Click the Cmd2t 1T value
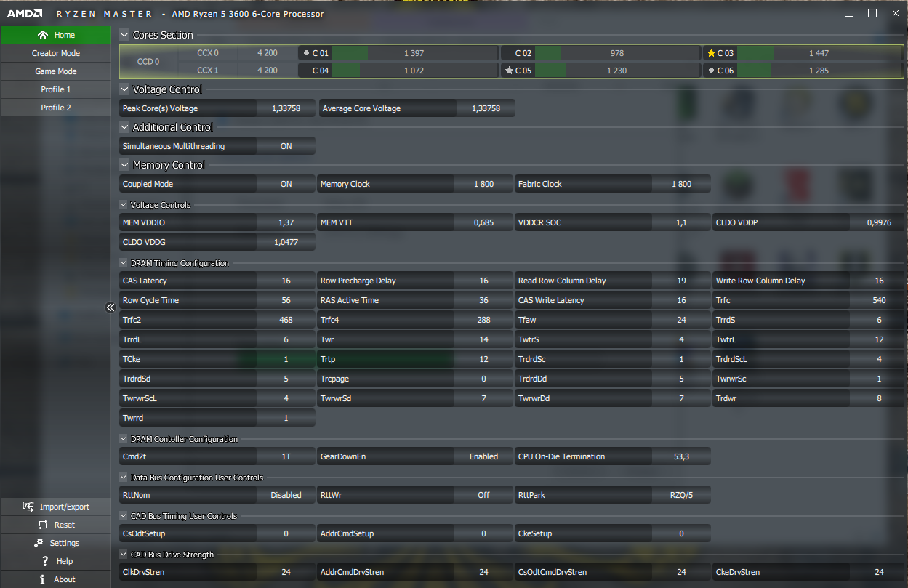Screen dimensions: 908x588 tap(286, 456)
